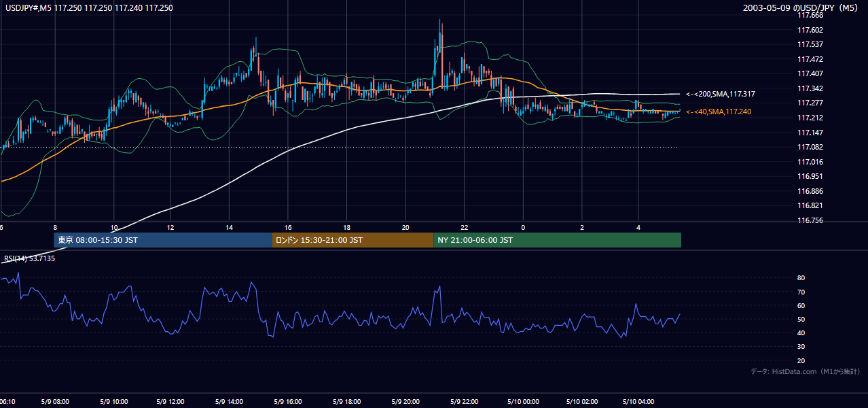Click the bottom date label 5/9 20:00
The width and height of the screenshot is (868, 408).
pos(405,402)
